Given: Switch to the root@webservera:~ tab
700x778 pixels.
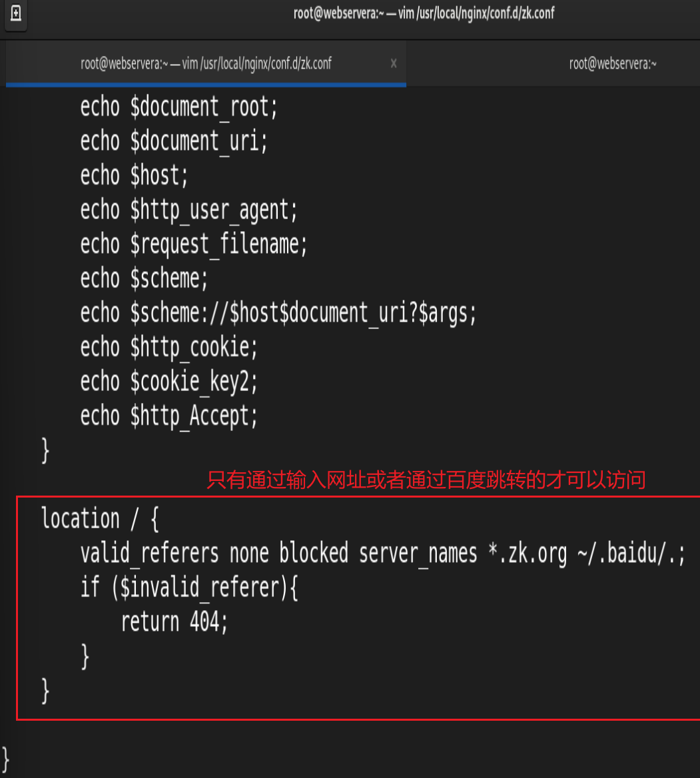Looking at the screenshot, I should click(613, 63).
